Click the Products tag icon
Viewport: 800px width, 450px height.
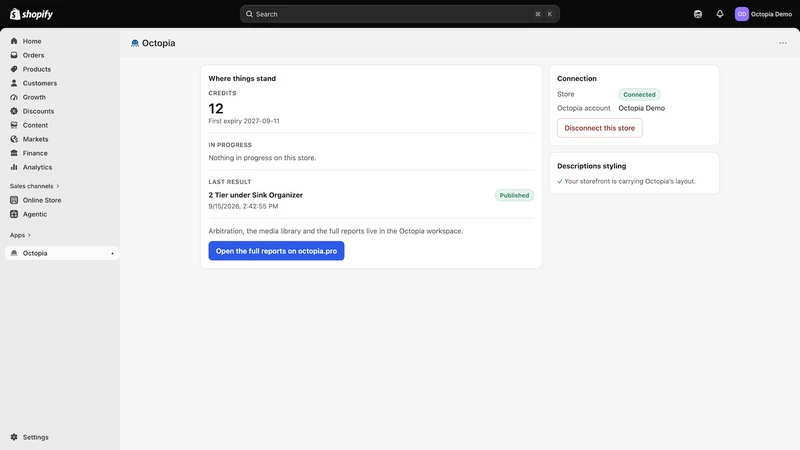coord(14,69)
